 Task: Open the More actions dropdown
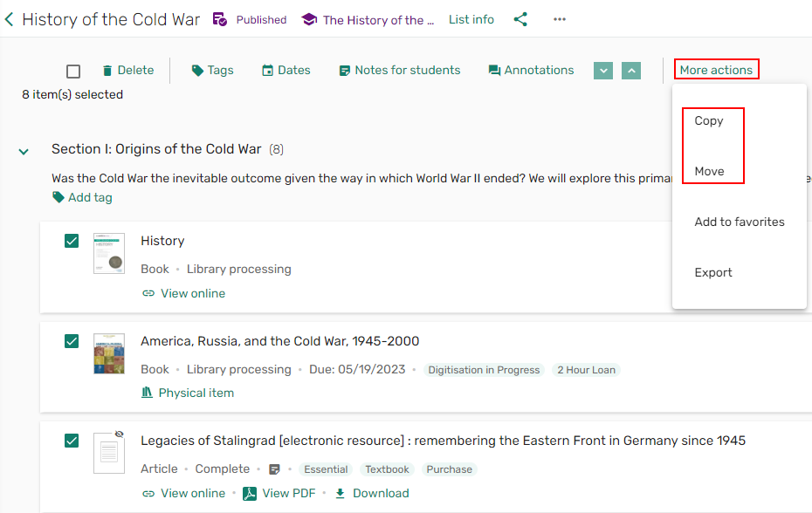(716, 70)
